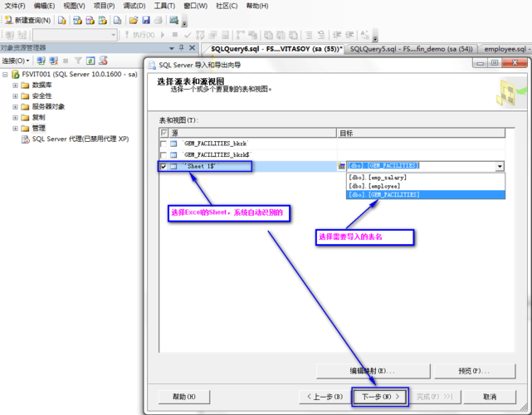
Task: Click the New Query (新建查询) toolbar button
Action: tap(28, 21)
